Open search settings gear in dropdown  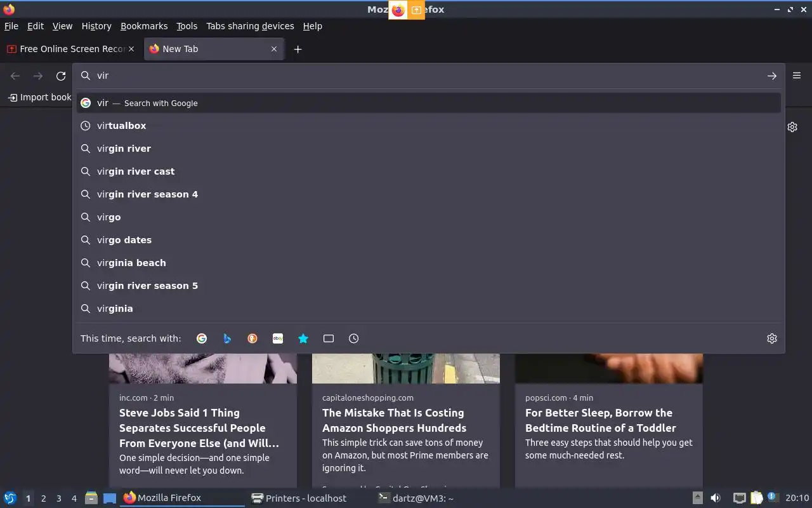[x=772, y=338]
